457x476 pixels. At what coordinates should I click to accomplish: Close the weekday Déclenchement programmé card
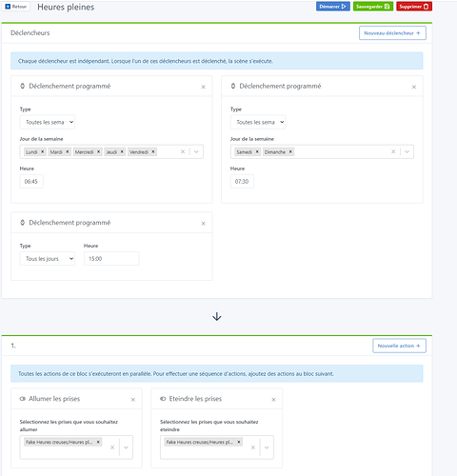tap(204, 87)
